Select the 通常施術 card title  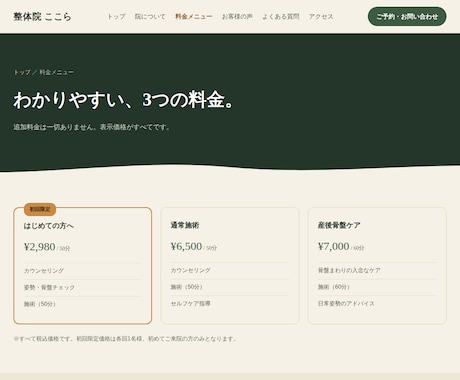(185, 225)
